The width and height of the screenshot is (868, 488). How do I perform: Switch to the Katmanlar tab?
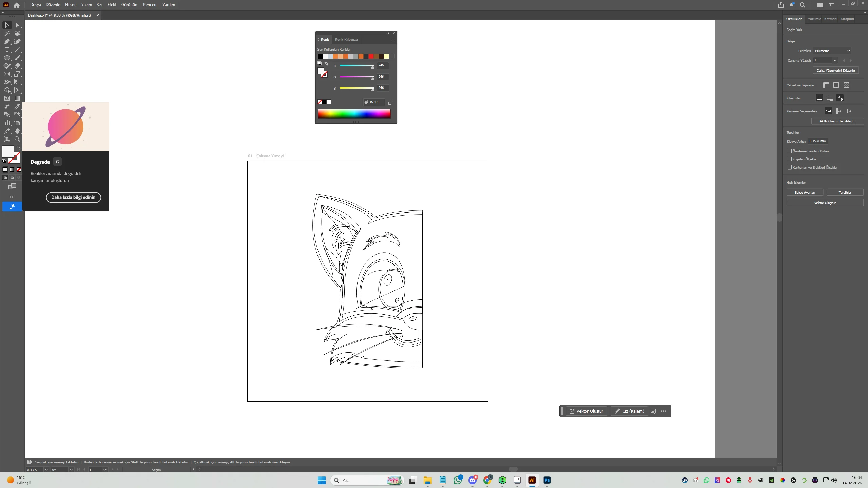point(831,19)
